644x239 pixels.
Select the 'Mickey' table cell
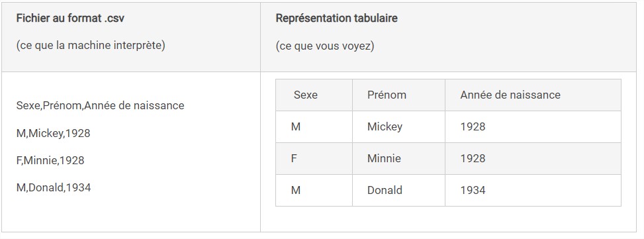coord(399,127)
